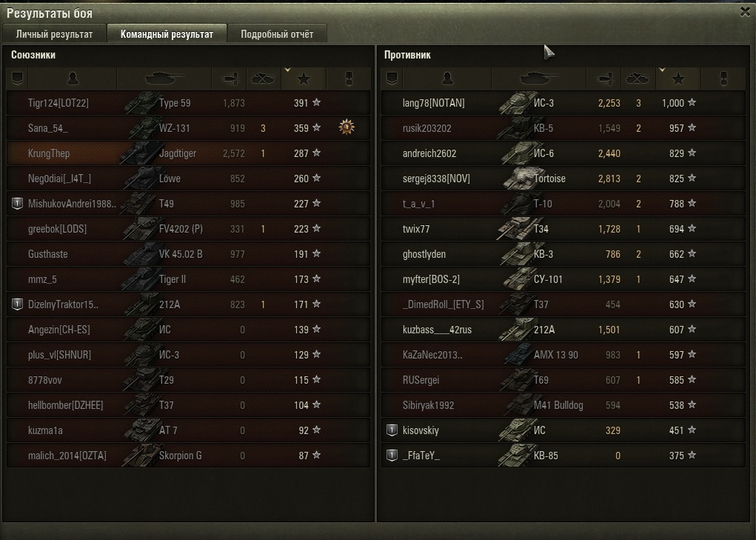Screen dimensions: 756x540
Task: Switch to Подробный отчёт tab
Action: tap(277, 34)
